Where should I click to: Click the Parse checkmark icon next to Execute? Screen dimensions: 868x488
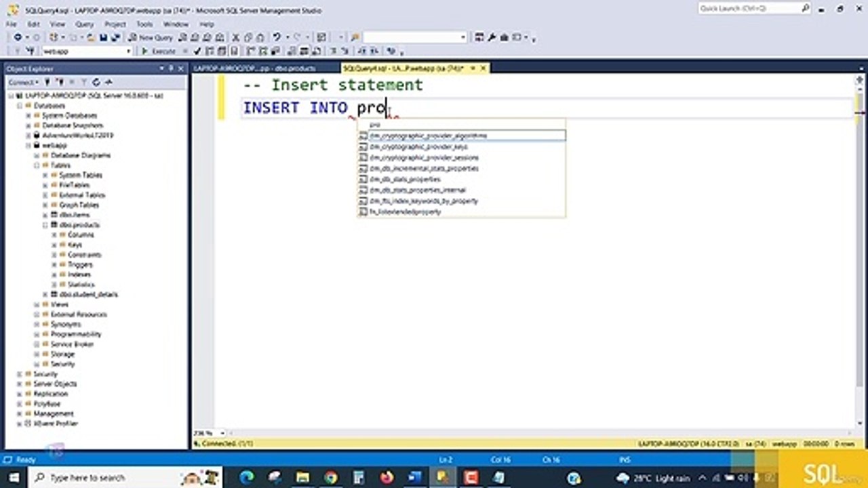click(x=197, y=51)
